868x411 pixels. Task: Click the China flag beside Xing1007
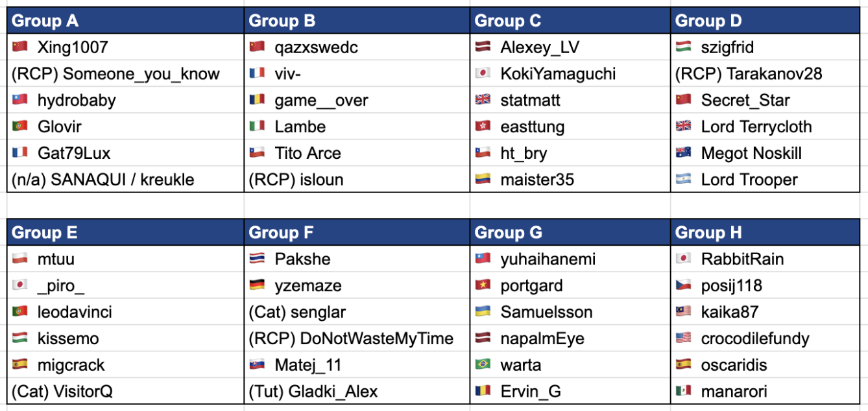[20, 47]
